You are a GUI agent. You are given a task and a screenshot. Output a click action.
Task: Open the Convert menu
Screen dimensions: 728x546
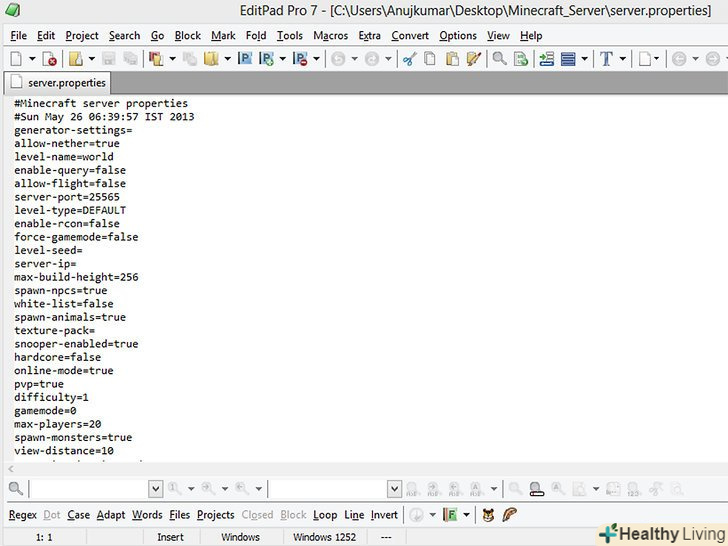(x=410, y=35)
